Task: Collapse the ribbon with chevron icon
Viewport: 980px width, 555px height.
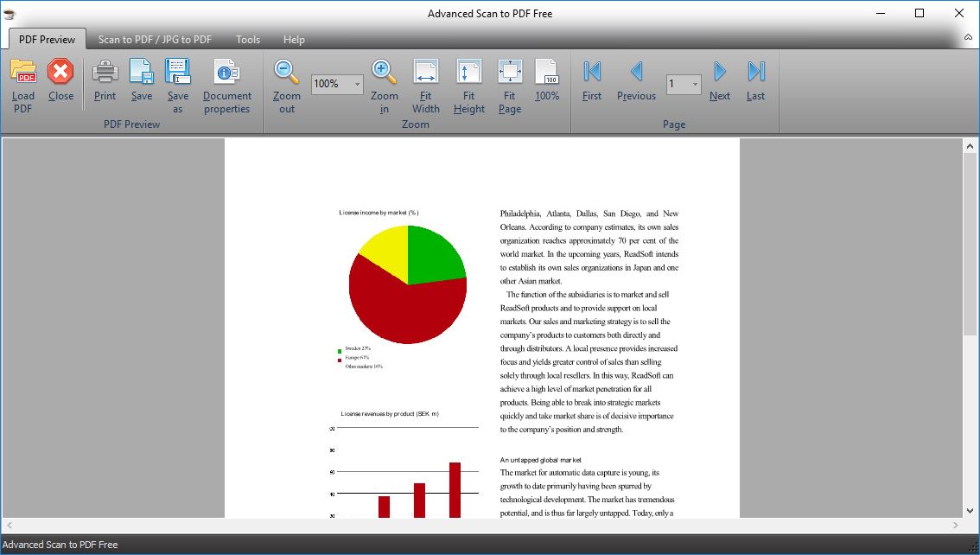Action: pos(968,37)
